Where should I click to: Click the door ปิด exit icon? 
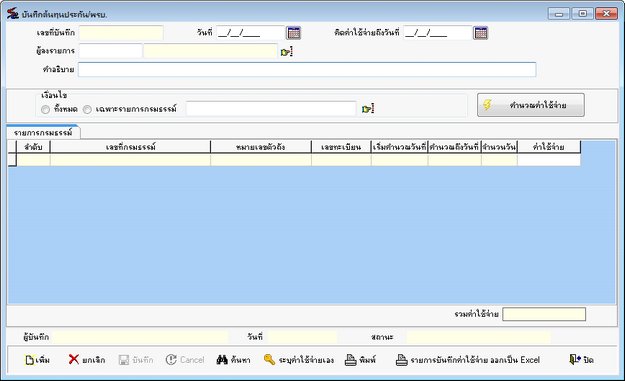point(575,359)
